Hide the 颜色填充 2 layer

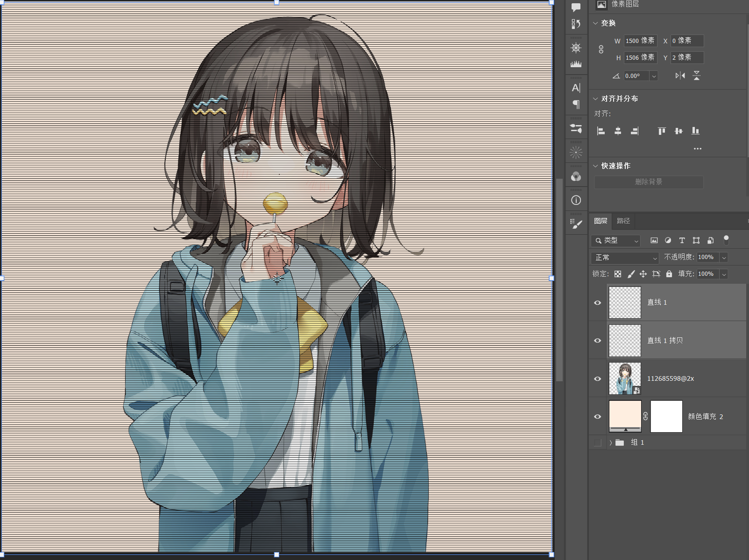click(x=597, y=416)
